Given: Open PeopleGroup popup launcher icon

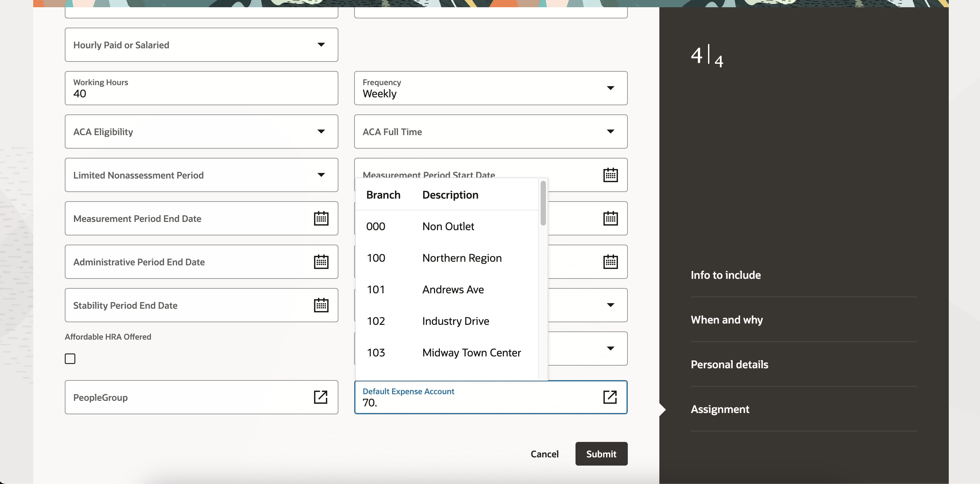Looking at the screenshot, I should (320, 397).
